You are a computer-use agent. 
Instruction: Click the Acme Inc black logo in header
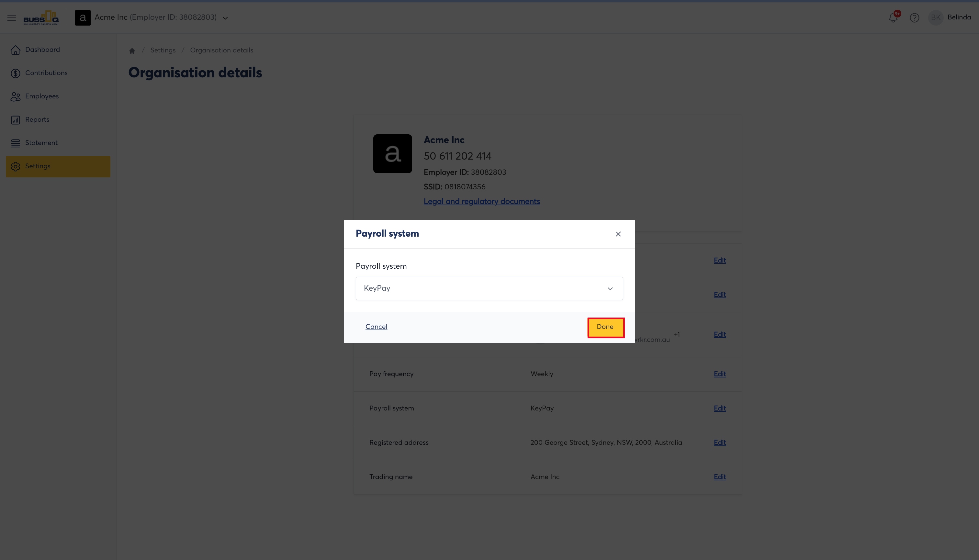tap(83, 18)
